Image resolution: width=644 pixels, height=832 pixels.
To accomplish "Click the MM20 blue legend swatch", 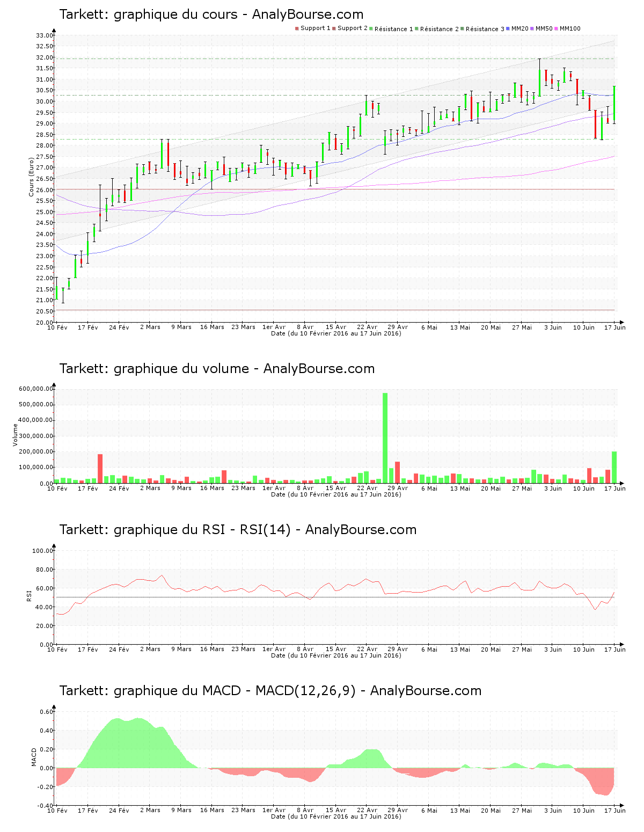I will point(508,28).
